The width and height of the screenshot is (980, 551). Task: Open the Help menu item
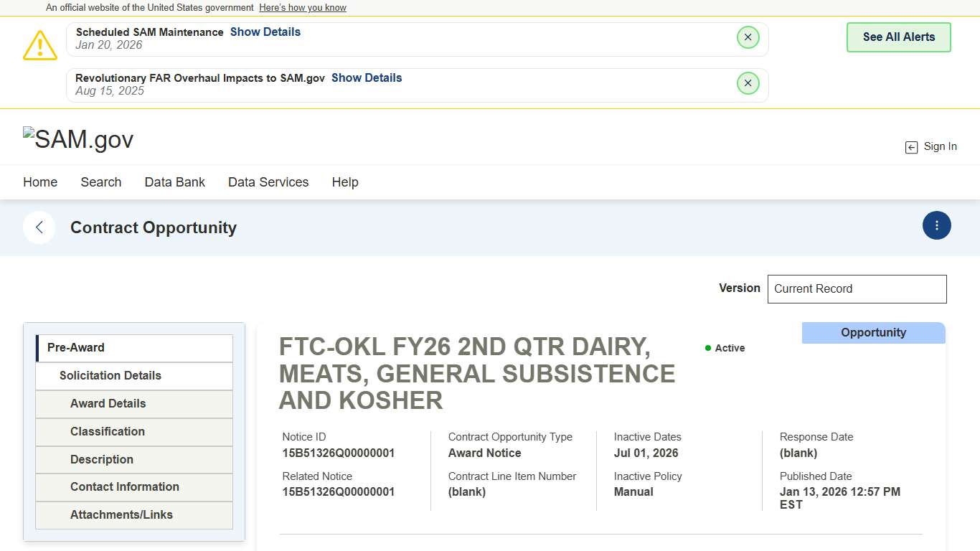click(344, 182)
